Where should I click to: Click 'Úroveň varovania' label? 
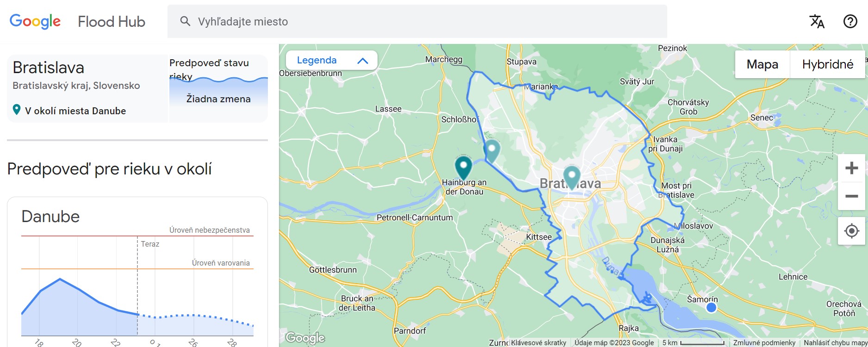(x=221, y=263)
